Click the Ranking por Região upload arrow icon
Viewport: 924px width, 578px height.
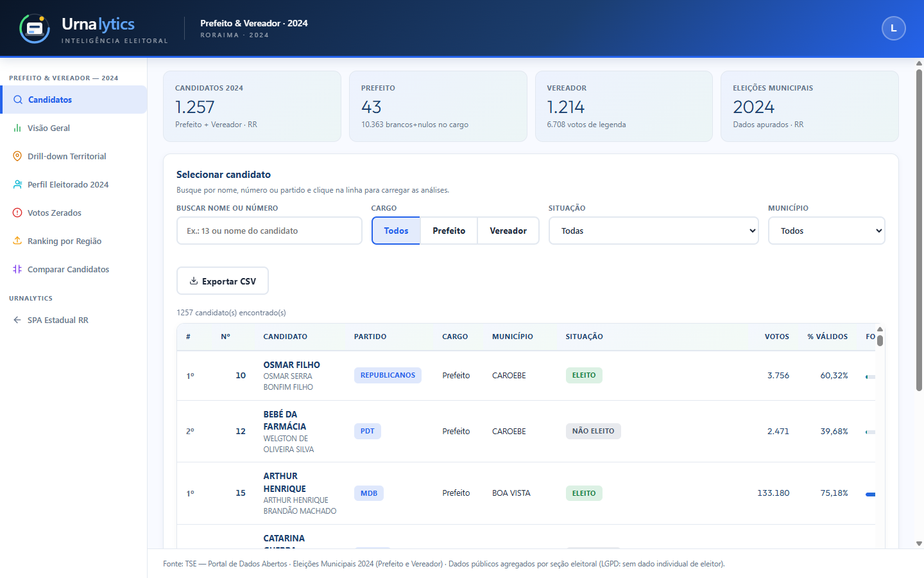[x=17, y=241]
